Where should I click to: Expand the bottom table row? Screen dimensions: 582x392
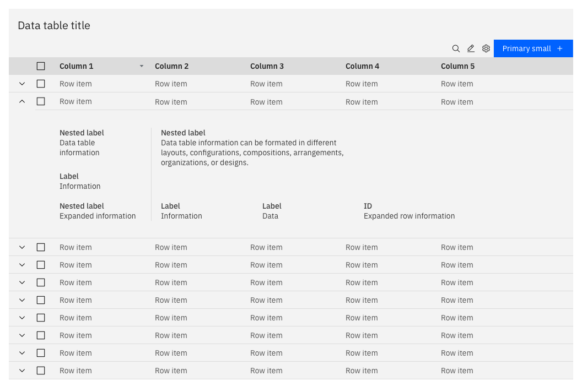(x=21, y=371)
